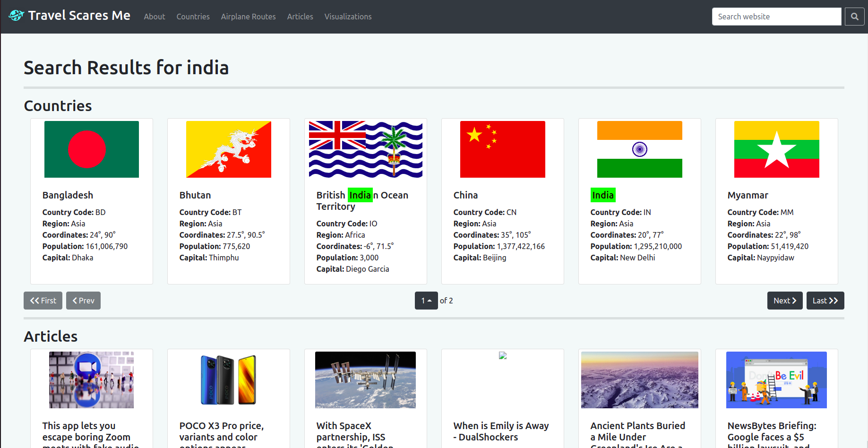868x448 pixels.
Task: Open the About menu item
Action: coord(155,17)
